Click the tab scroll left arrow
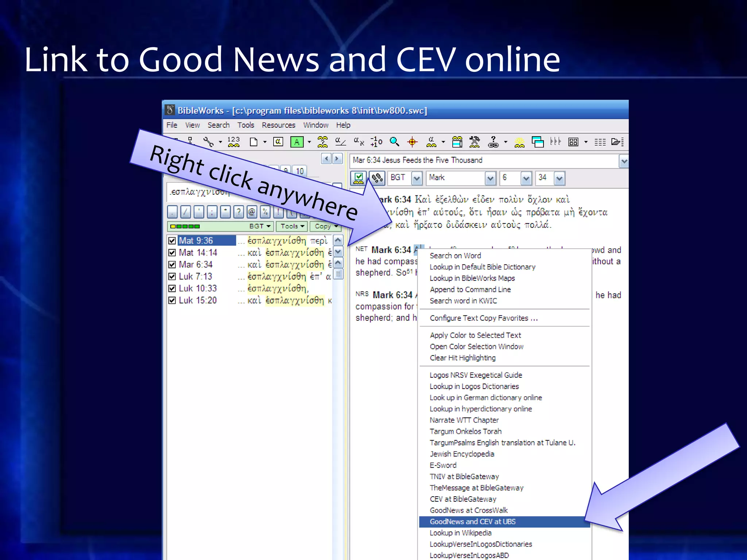Image resolution: width=747 pixels, height=560 pixels. click(326, 159)
